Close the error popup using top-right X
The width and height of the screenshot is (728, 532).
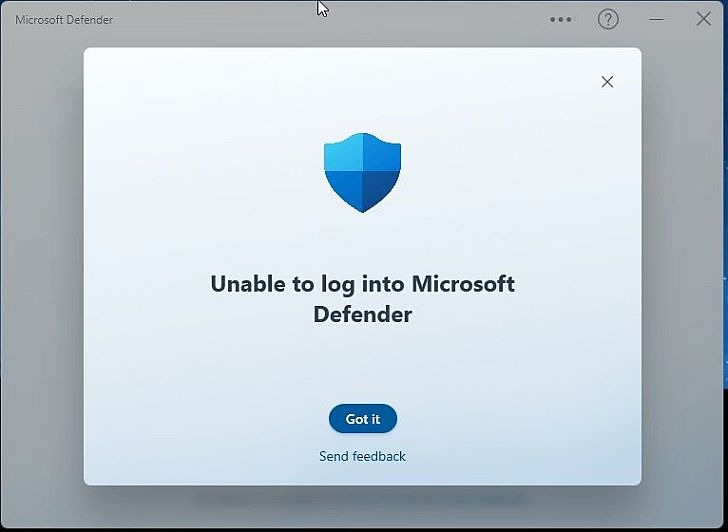[x=607, y=82]
